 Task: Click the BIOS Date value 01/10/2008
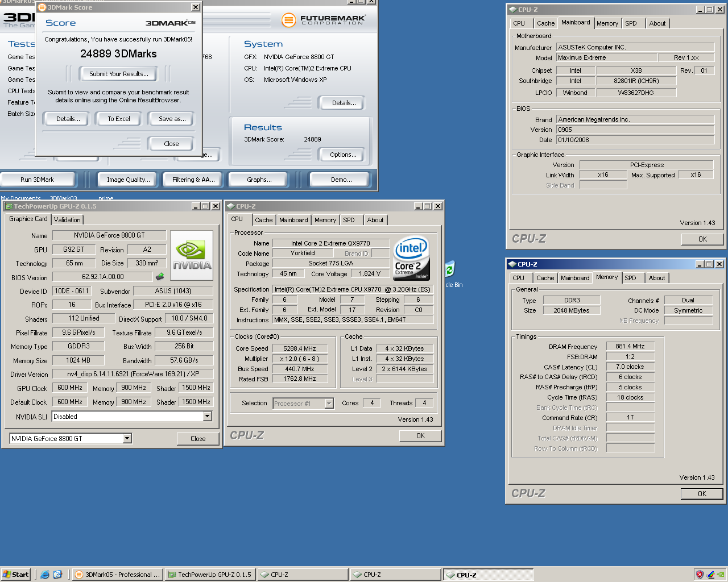(635, 140)
